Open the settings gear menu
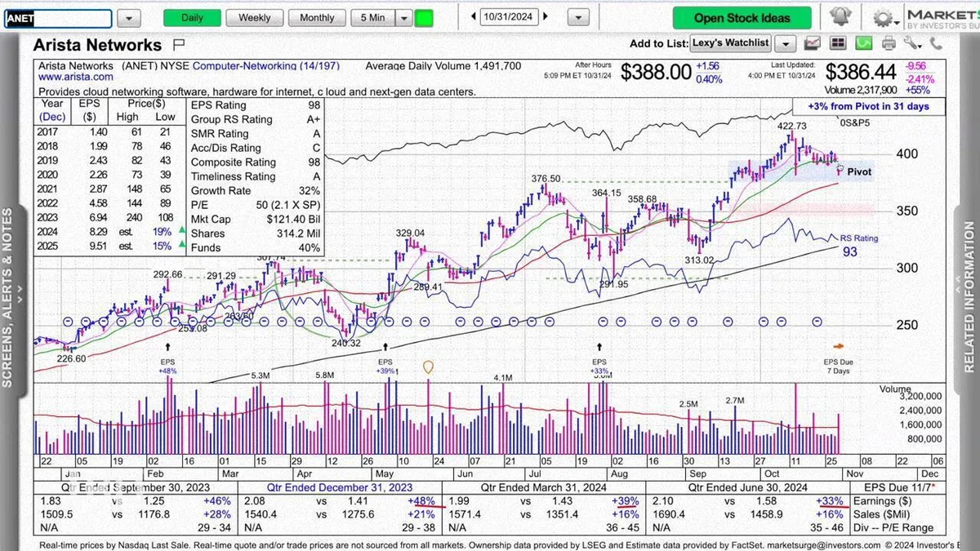The image size is (980, 551). [885, 18]
